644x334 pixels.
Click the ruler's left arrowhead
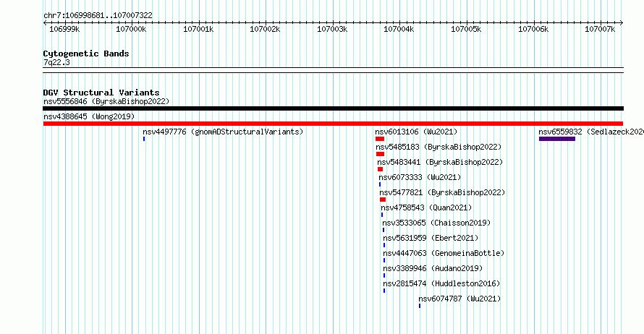tap(45, 23)
